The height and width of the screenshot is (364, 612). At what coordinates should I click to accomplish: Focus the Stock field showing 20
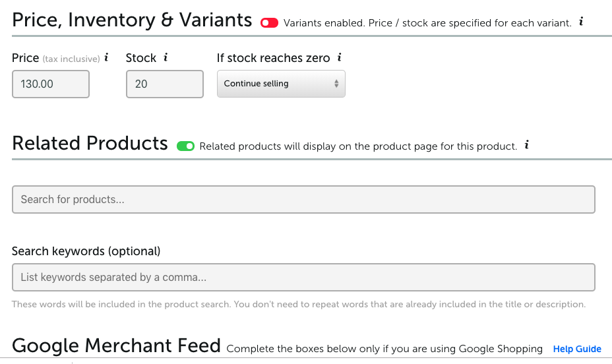[165, 84]
